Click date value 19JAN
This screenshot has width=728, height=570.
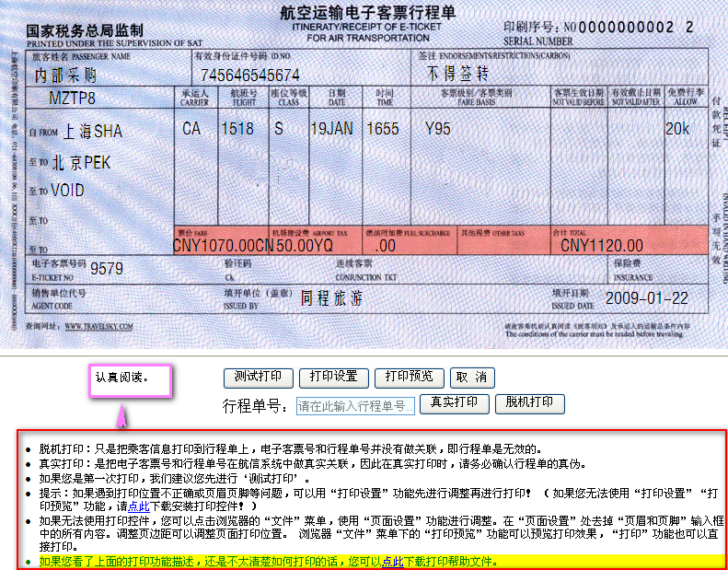tap(332, 129)
